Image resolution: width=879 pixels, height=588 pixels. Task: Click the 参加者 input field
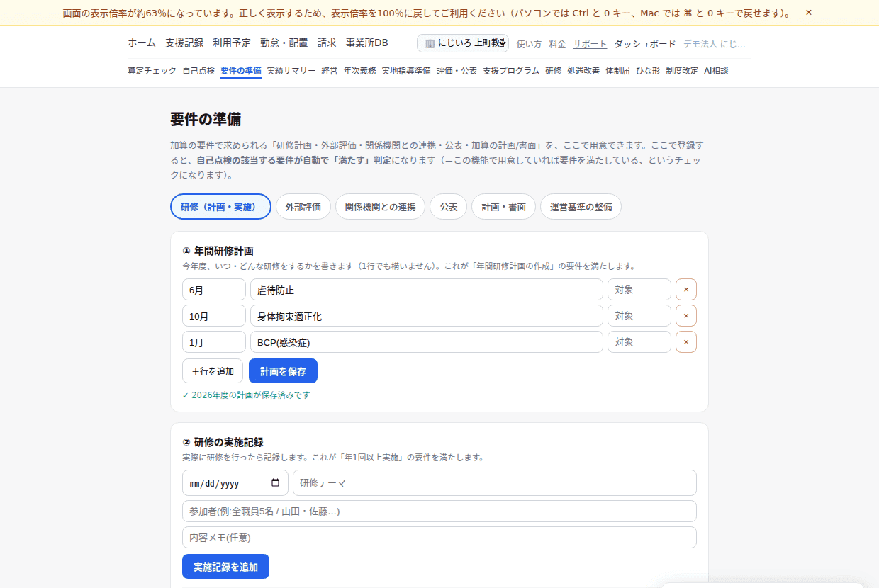[439, 511]
